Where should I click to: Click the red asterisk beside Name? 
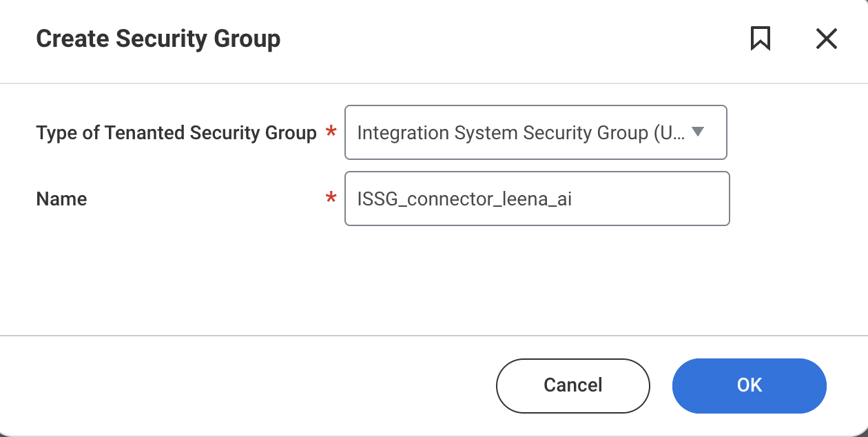[x=331, y=199]
